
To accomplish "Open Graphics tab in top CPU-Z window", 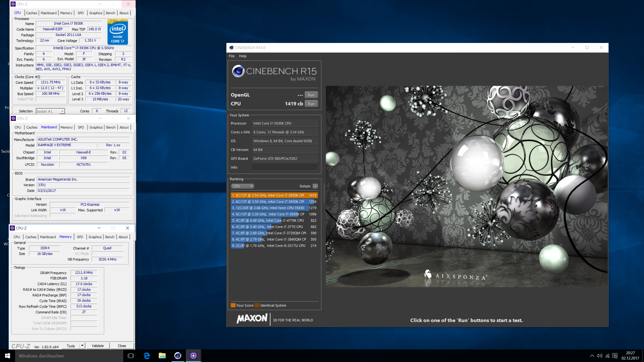I will click(x=96, y=13).
